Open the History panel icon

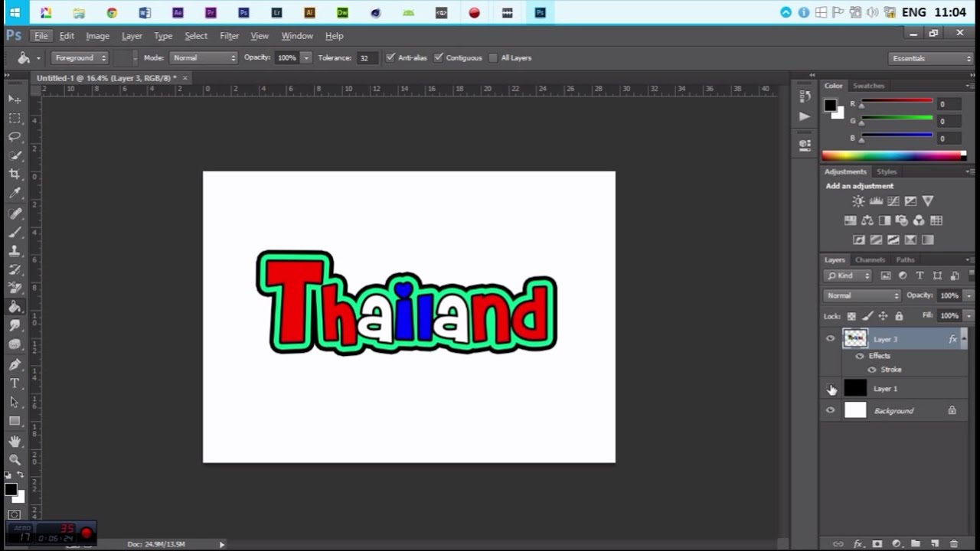805,96
